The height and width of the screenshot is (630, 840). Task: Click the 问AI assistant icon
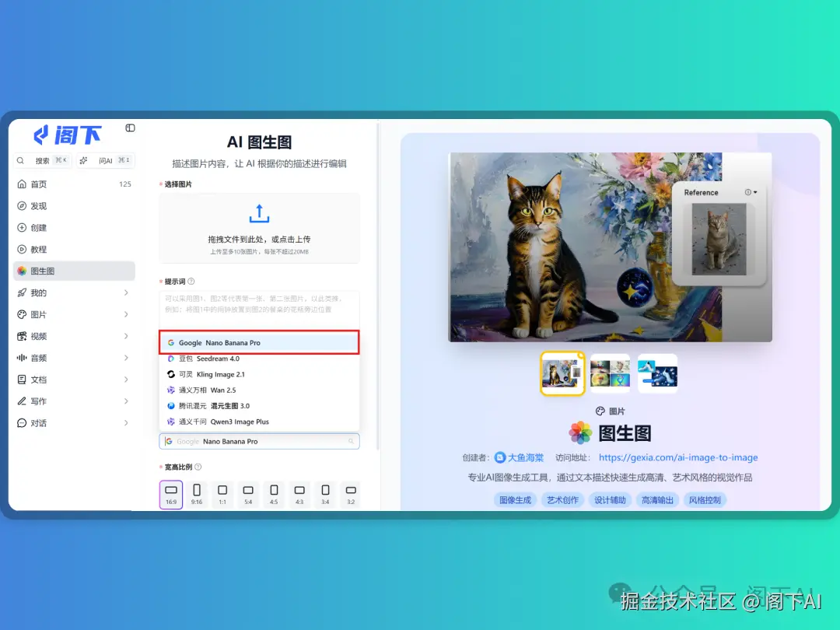point(85,160)
